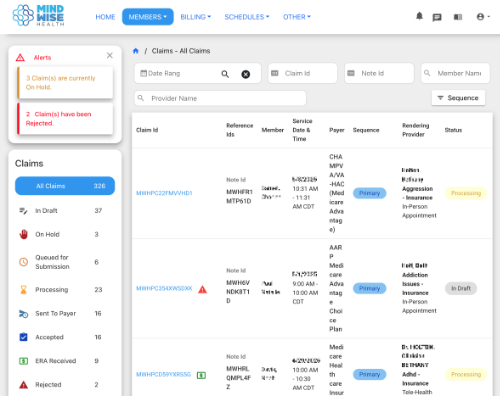Image resolution: width=500 pixels, height=396 pixels.
Task: Expand the Billing menu
Action: pos(196,17)
